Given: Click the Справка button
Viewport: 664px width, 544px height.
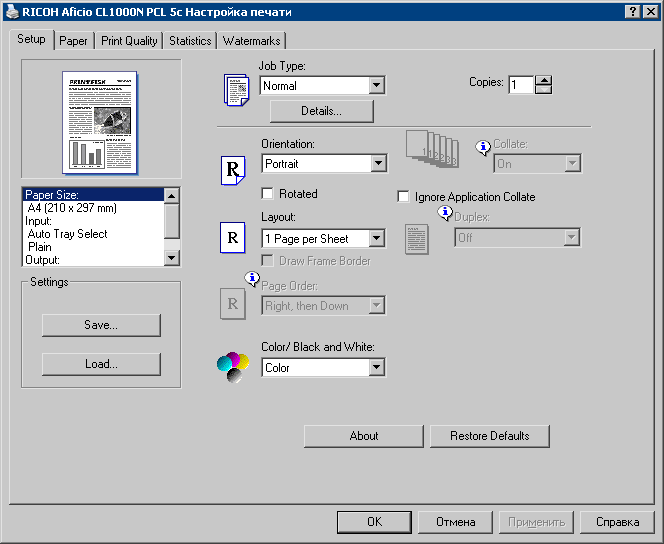Looking at the screenshot, I should (x=617, y=522).
